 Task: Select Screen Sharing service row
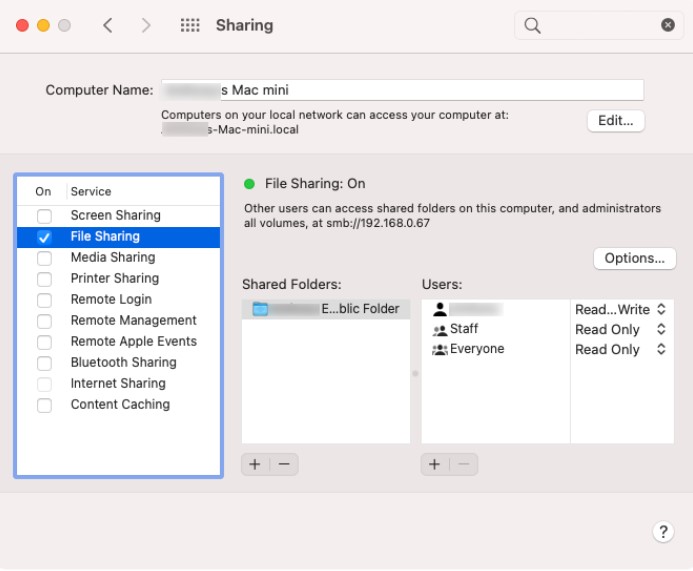[x=118, y=216]
